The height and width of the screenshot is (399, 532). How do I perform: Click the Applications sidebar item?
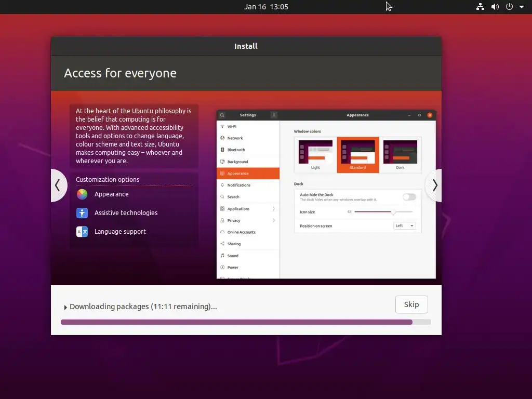click(248, 209)
